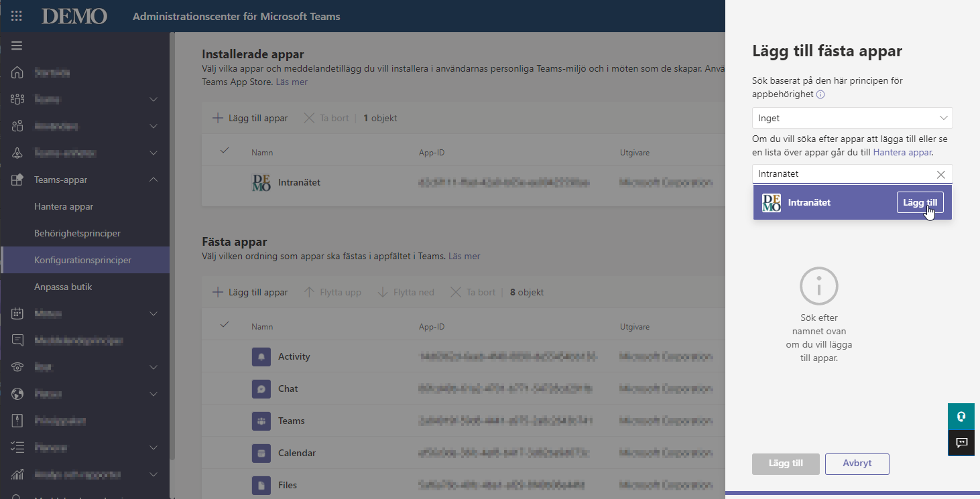Click the Files app icon in the pinned list

(261, 485)
